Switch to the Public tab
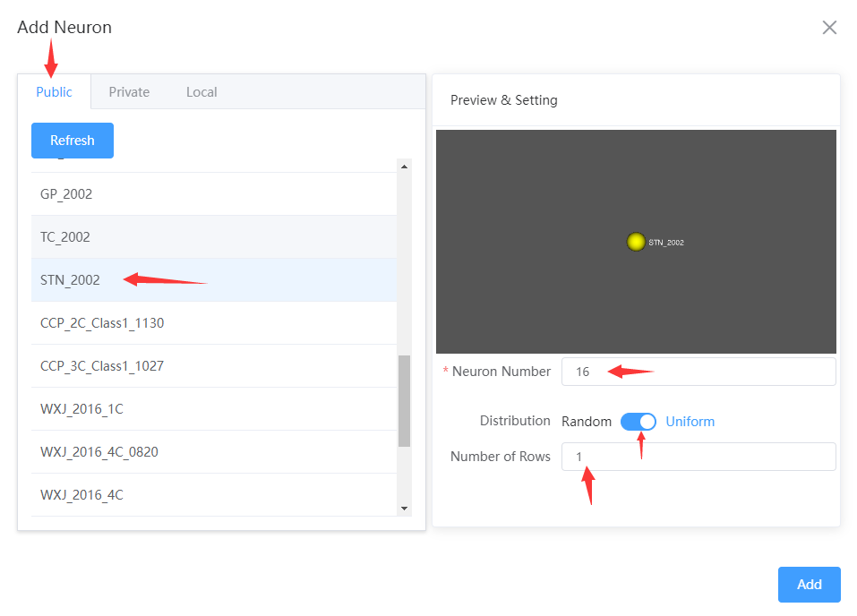The image size is (857, 616). [54, 92]
